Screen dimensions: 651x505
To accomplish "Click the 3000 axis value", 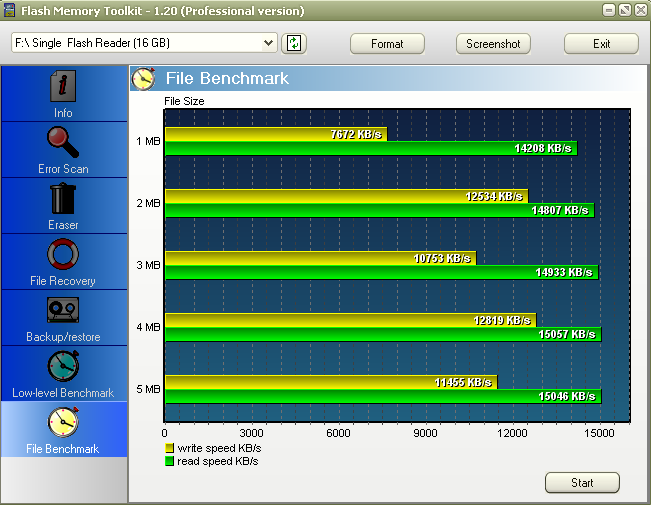I will (251, 433).
